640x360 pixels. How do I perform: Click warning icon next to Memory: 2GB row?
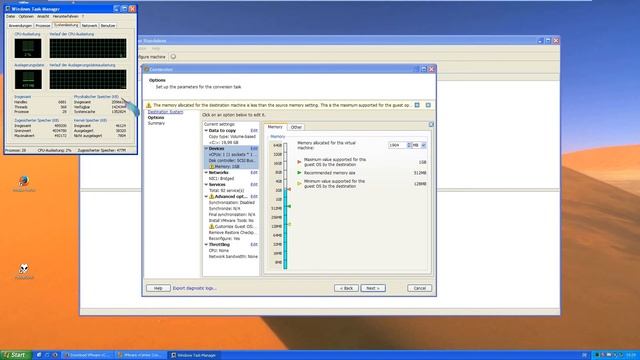[x=211, y=167]
